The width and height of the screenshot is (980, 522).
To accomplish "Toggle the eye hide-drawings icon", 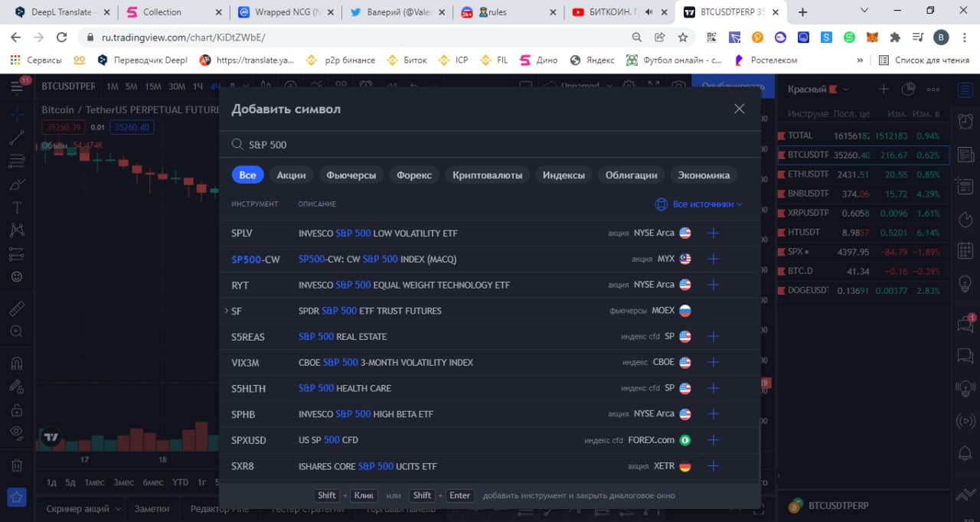I will (17, 432).
